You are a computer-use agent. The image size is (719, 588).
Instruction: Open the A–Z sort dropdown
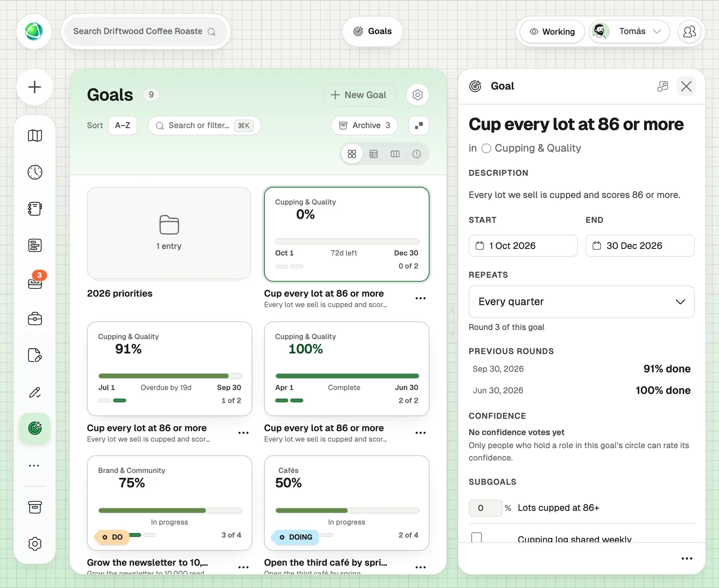point(122,125)
